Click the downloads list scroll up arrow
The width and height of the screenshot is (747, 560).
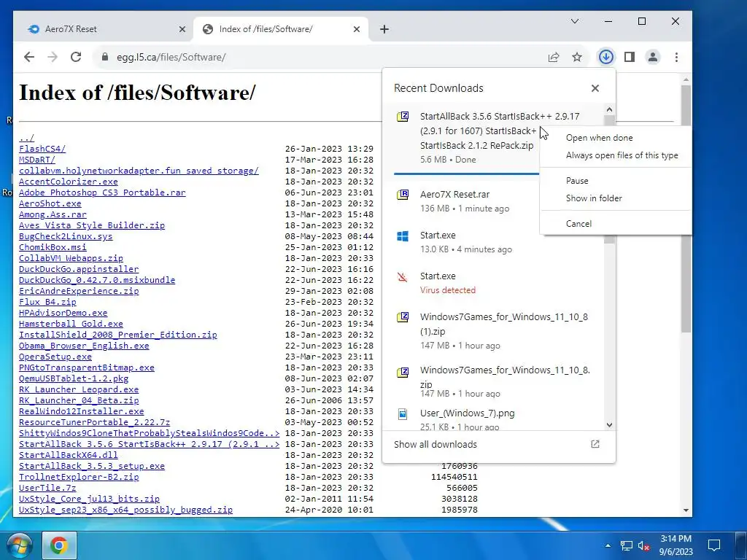tap(609, 109)
